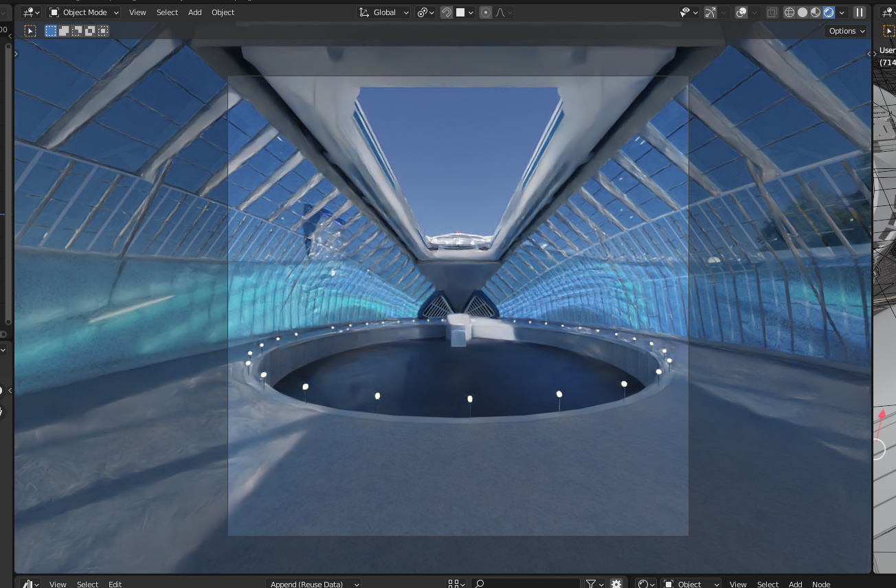Image resolution: width=896 pixels, height=588 pixels.
Task: Click the settings gear beside the node search
Action: pos(616,583)
